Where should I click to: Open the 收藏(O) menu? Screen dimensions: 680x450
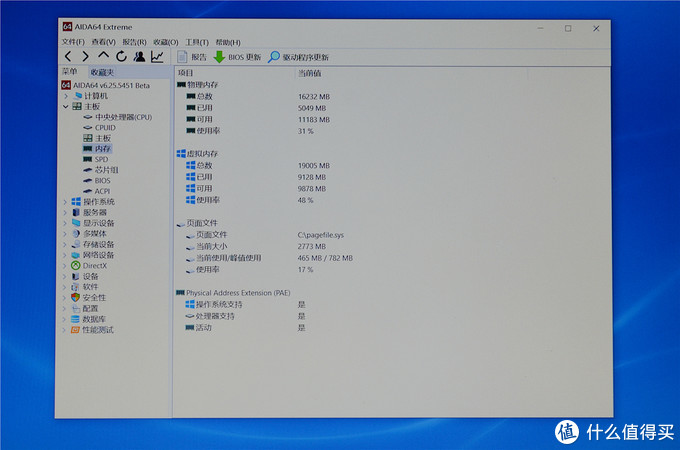[166, 42]
